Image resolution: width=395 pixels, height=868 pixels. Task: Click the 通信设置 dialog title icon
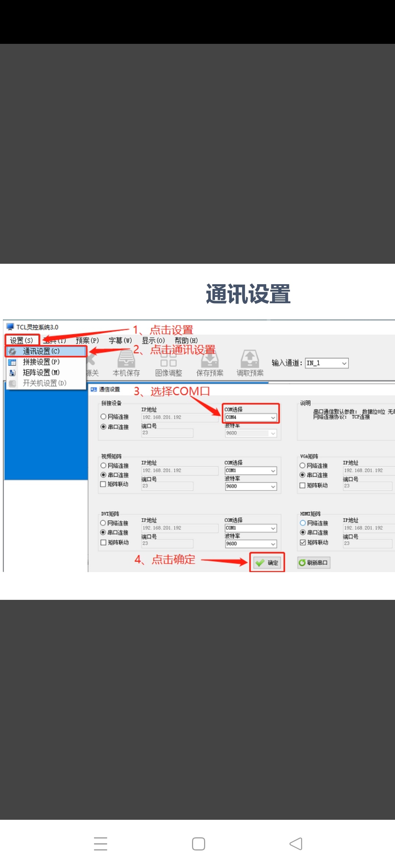click(94, 389)
